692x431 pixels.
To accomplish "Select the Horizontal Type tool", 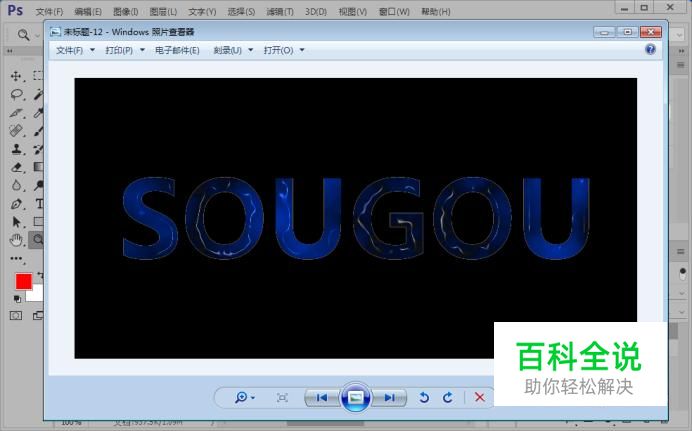I will tap(39, 204).
